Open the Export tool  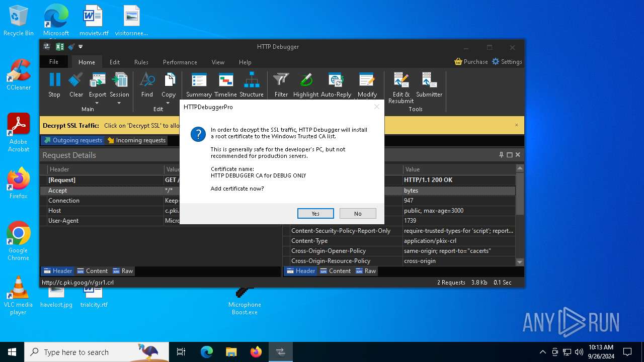tap(98, 85)
